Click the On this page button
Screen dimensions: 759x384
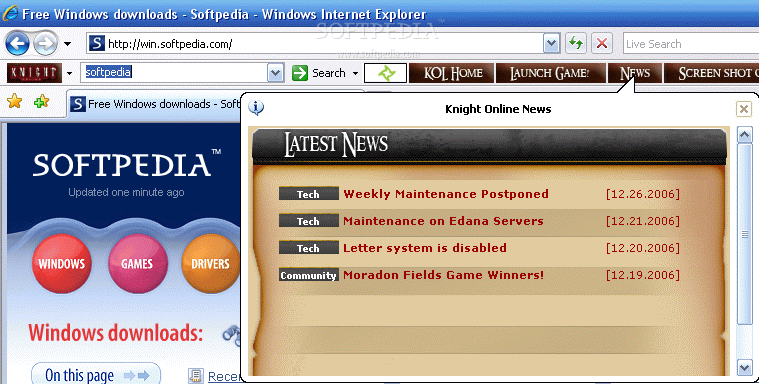click(x=96, y=374)
